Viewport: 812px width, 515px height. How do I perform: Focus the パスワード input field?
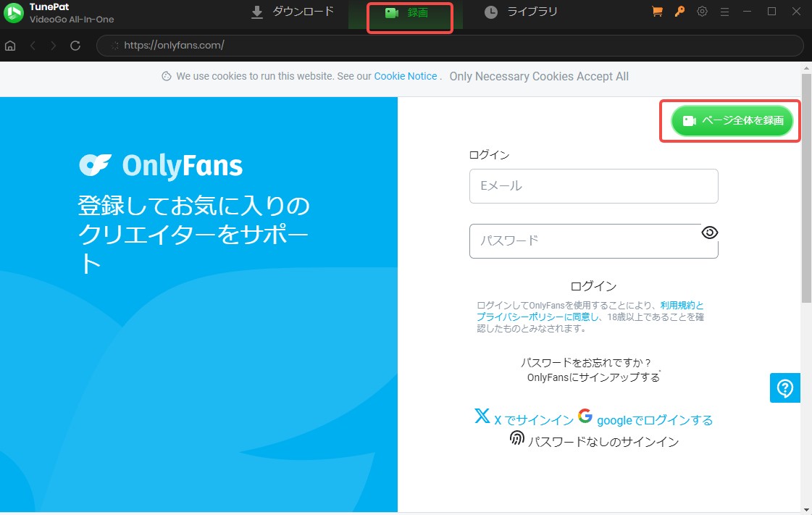click(x=593, y=241)
